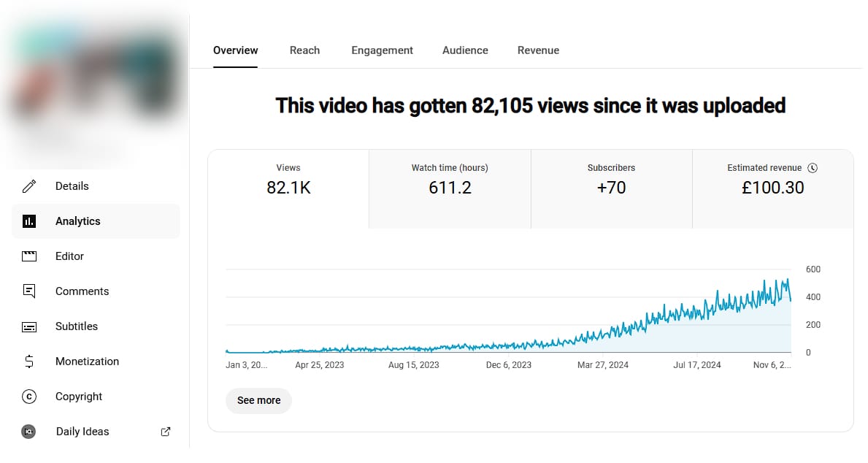Switch to the Reach tab
Viewport: 868px width, 463px height.
[304, 50]
